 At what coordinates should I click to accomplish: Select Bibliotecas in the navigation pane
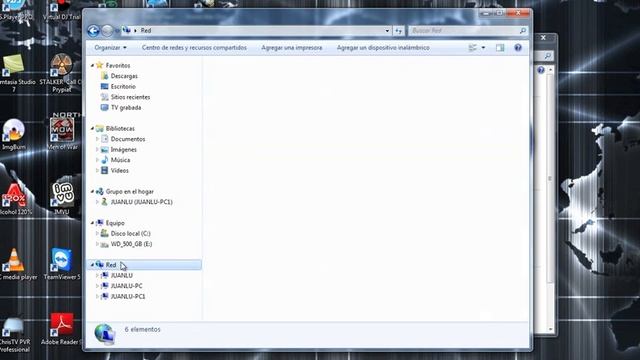[120, 129]
